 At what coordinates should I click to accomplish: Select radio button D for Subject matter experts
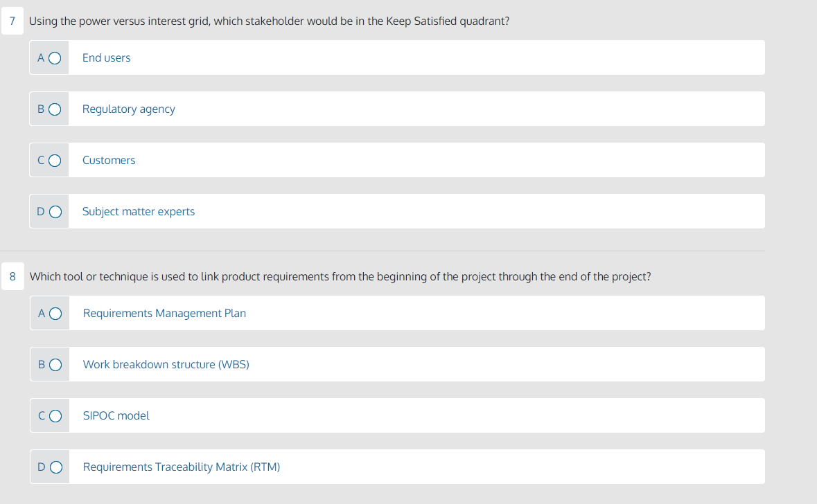tap(55, 211)
